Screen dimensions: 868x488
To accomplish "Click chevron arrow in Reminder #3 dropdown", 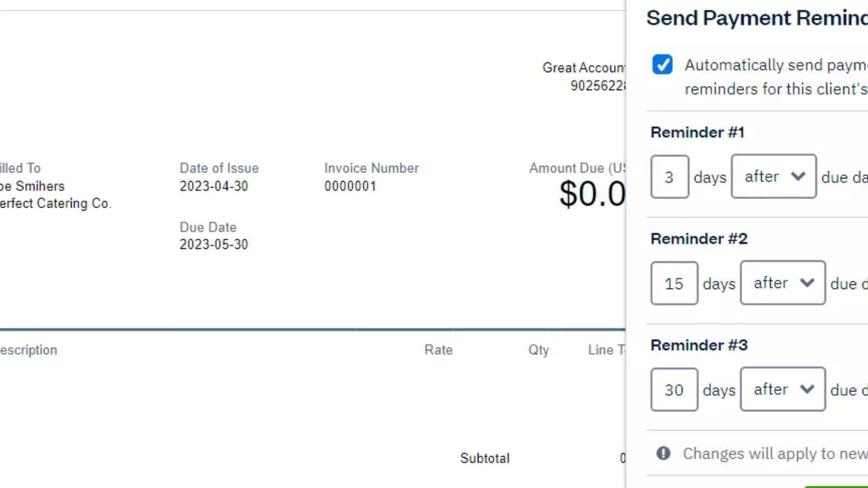I will (807, 389).
